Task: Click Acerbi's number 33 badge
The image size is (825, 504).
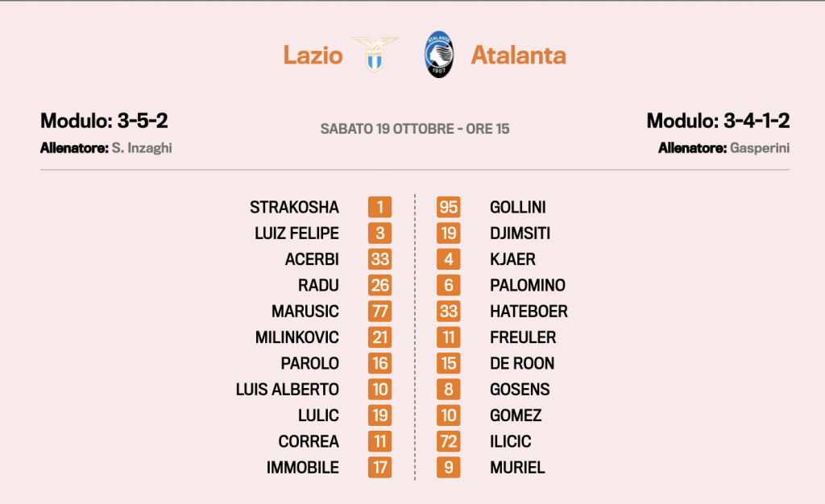Action: pyautogui.click(x=380, y=259)
